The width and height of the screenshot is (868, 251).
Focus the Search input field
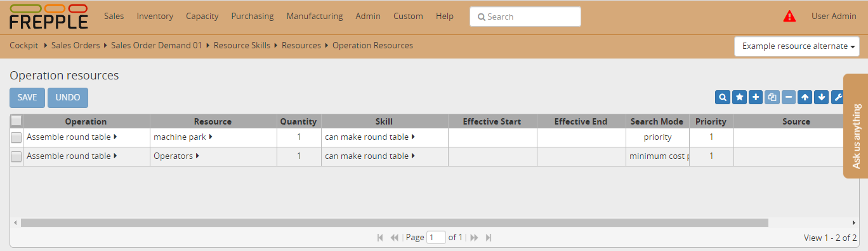[x=525, y=17]
